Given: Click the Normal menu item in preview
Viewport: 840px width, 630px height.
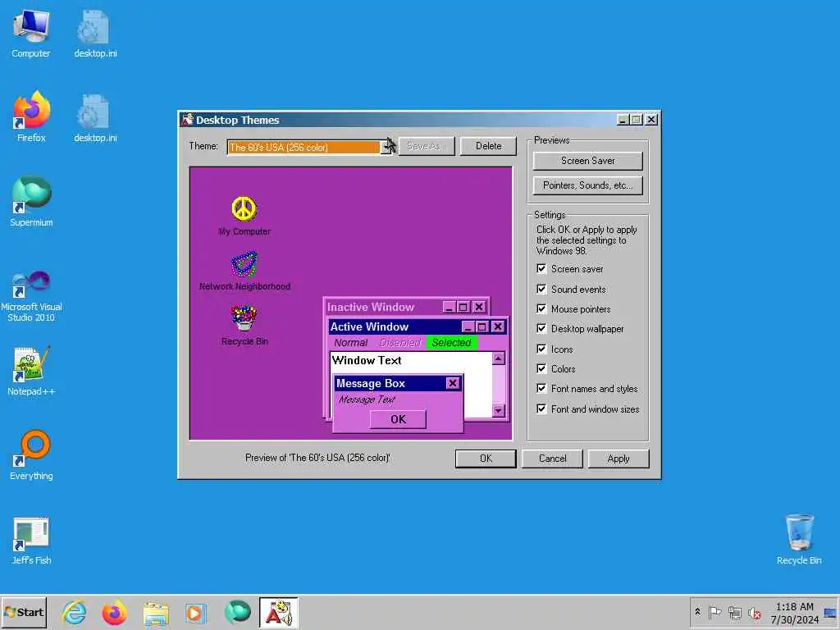Looking at the screenshot, I should click(x=351, y=343).
